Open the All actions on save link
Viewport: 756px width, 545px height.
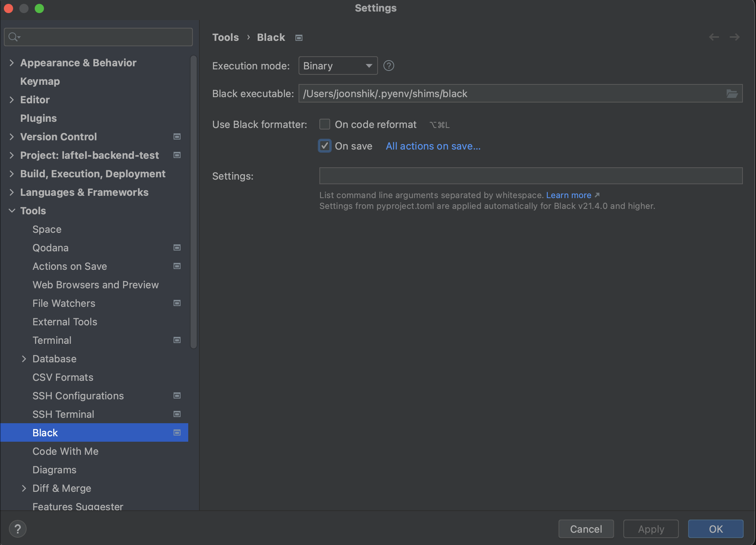[x=433, y=146]
